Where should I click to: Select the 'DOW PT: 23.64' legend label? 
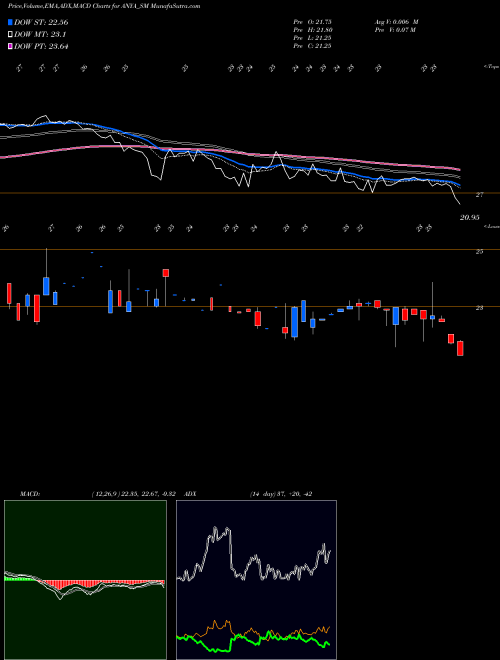pyautogui.click(x=41, y=46)
